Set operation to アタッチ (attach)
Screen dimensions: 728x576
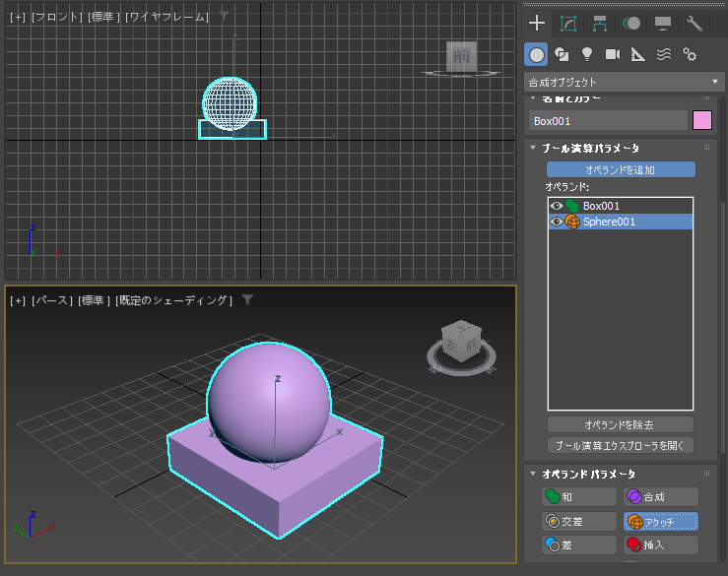[661, 522]
